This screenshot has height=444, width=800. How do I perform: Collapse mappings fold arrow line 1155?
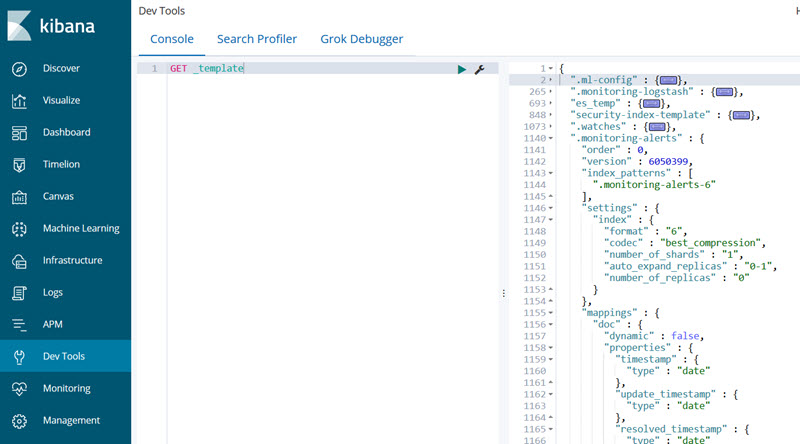pyautogui.click(x=551, y=313)
